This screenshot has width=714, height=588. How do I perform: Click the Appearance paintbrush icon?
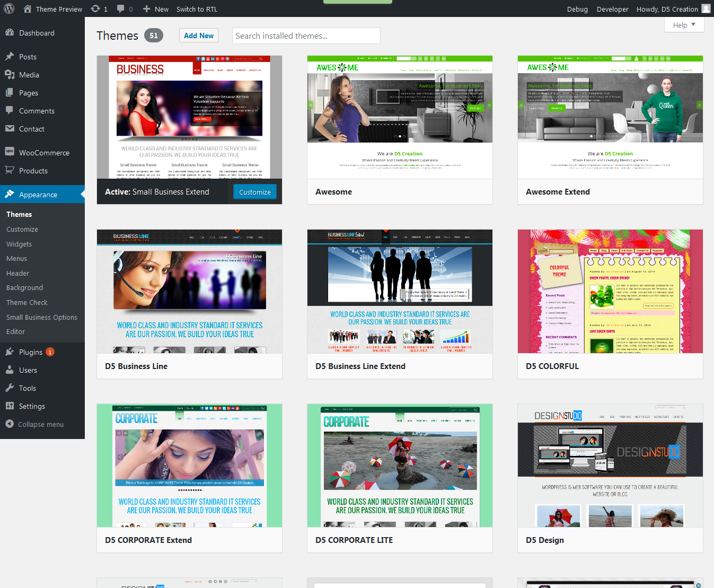(10, 194)
